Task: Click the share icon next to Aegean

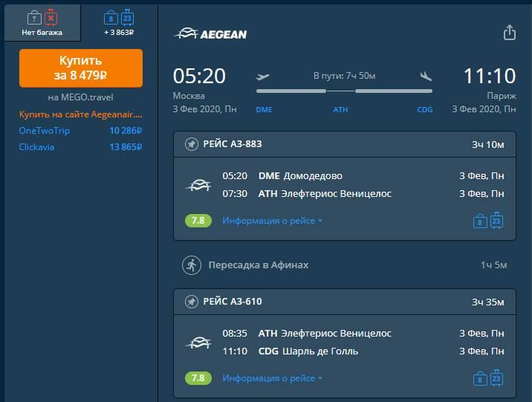Action: [509, 33]
